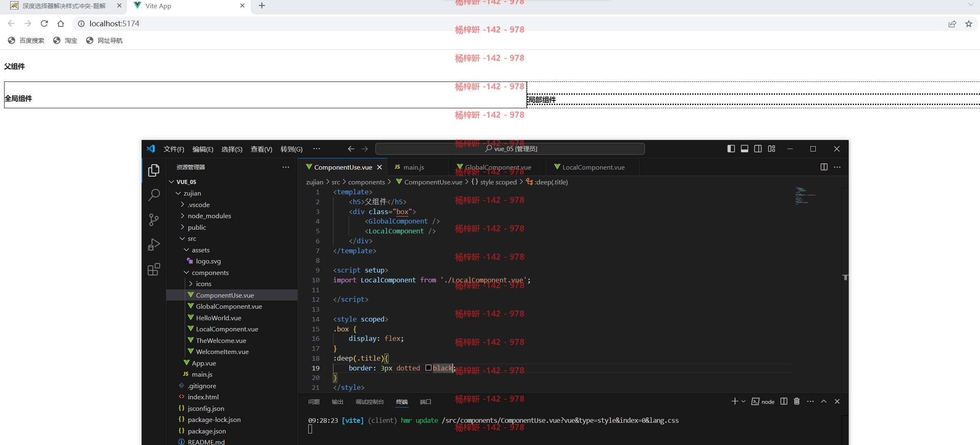
Task: Toggle secondary sidebar layout icon in title bar
Action: click(758, 149)
